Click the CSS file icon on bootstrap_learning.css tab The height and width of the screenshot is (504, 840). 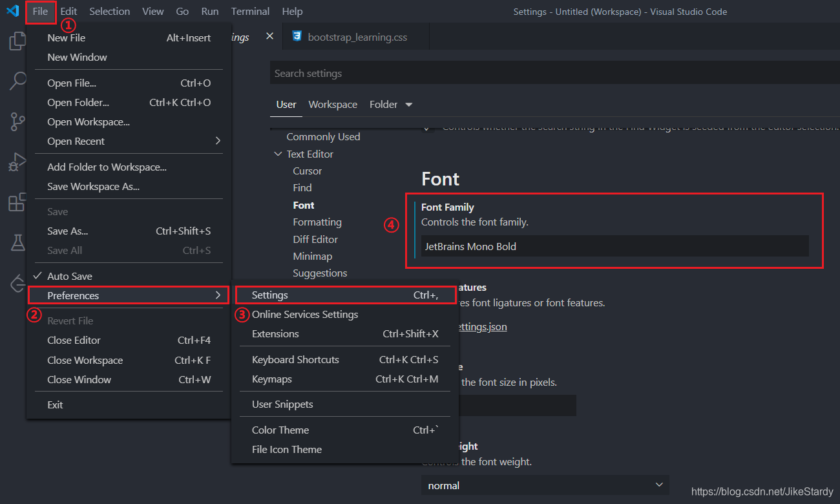pos(297,37)
